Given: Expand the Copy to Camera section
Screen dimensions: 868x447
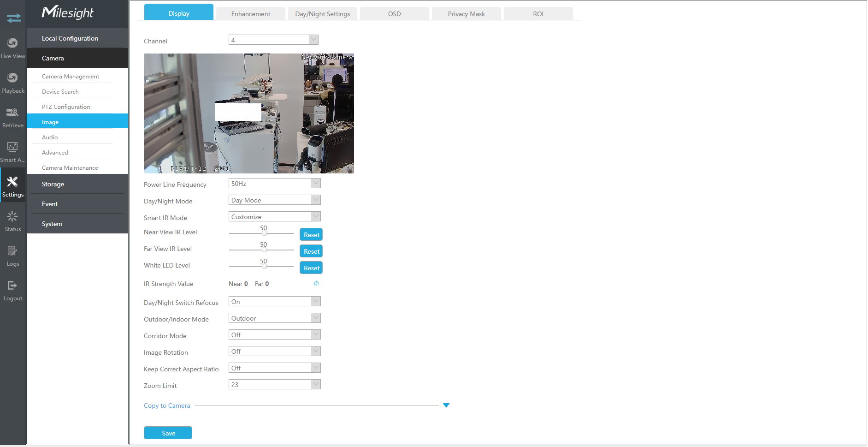Looking at the screenshot, I should (446, 405).
